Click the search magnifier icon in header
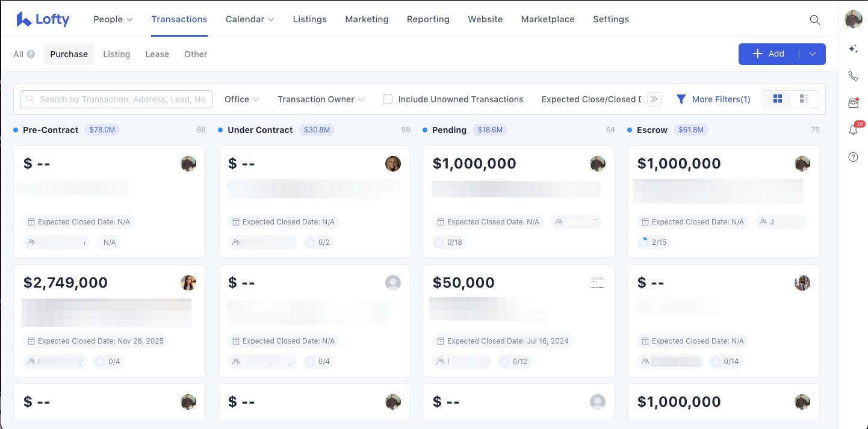 [x=814, y=20]
